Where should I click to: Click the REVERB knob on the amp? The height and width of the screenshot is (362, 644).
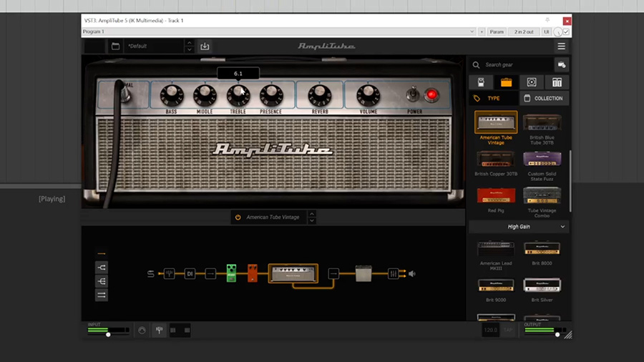320,95
